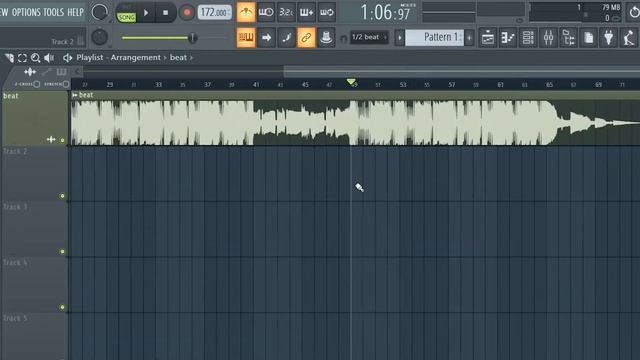Open the TOOLS menu
This screenshot has height=360, width=640.
pos(54,12)
